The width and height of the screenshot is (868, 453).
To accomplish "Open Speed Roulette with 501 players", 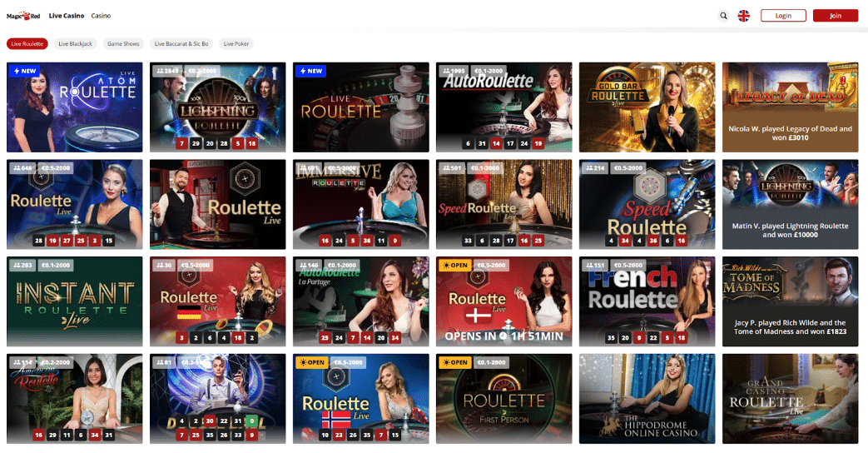I will tap(503, 204).
